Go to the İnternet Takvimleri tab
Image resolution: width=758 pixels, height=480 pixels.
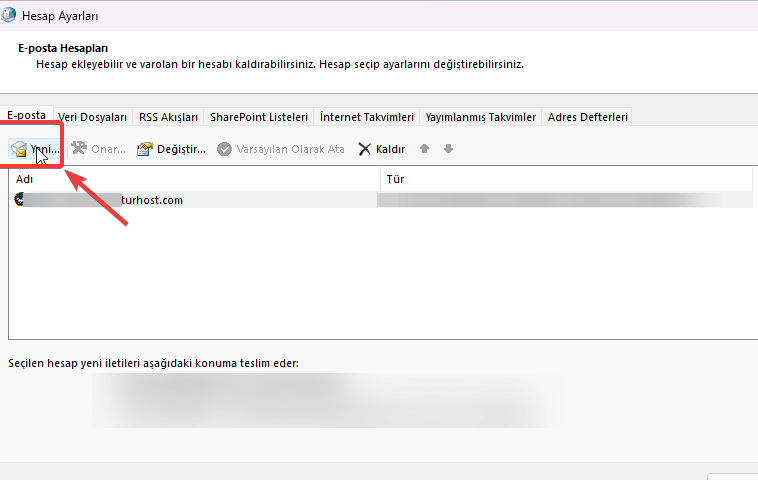click(x=366, y=117)
